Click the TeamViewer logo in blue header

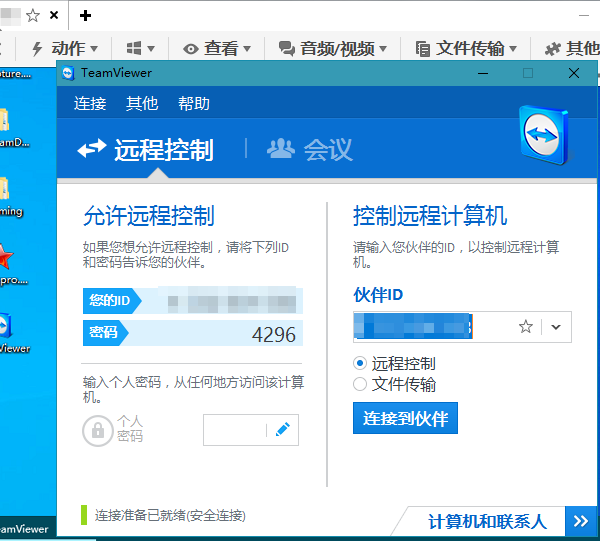[x=544, y=140]
